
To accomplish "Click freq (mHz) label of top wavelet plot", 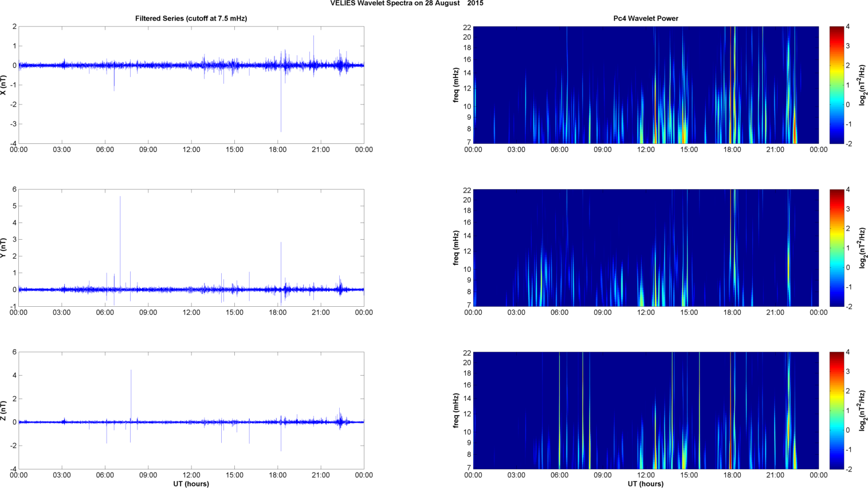I will point(455,85).
